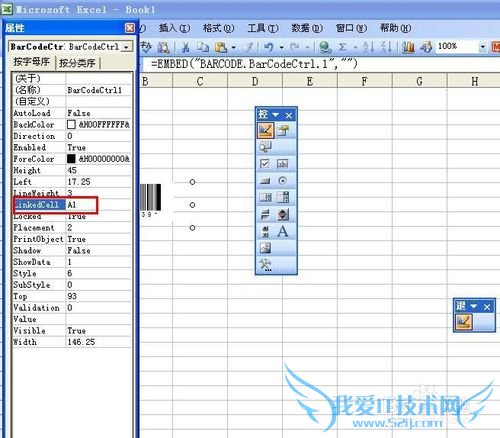The image size is (500, 438).
Task: Click the BackColor white color swatch
Action: 71,124
